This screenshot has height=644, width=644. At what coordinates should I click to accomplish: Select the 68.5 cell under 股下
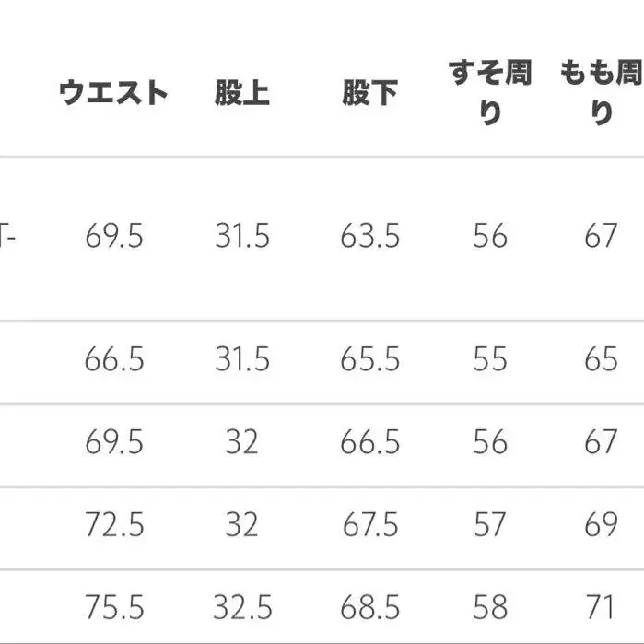coord(370,608)
